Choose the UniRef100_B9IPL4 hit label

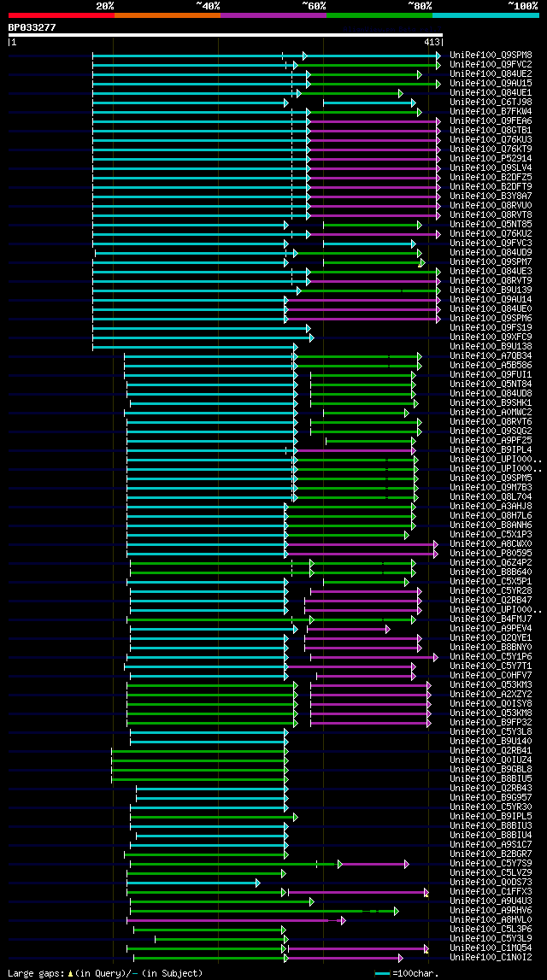[491, 449]
